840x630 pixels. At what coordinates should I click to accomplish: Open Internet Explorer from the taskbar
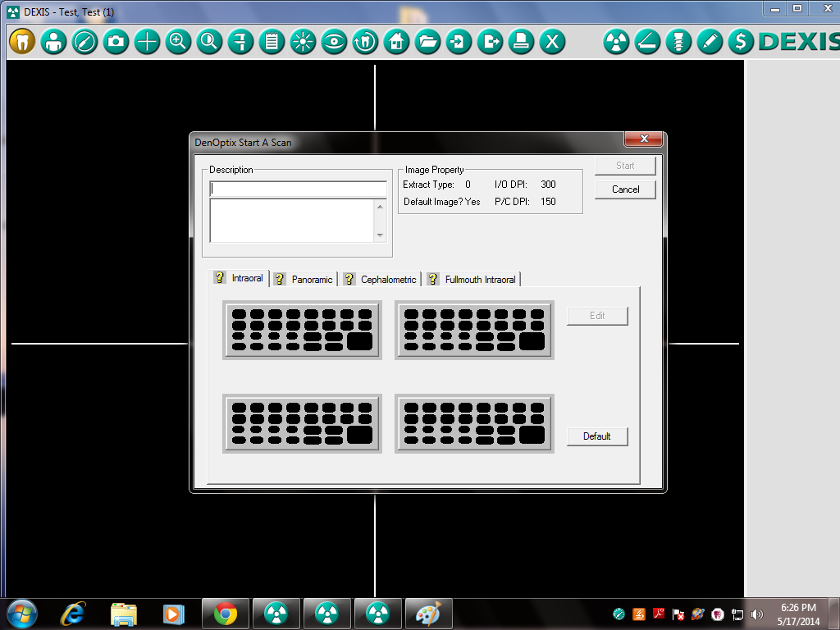[x=73, y=614]
